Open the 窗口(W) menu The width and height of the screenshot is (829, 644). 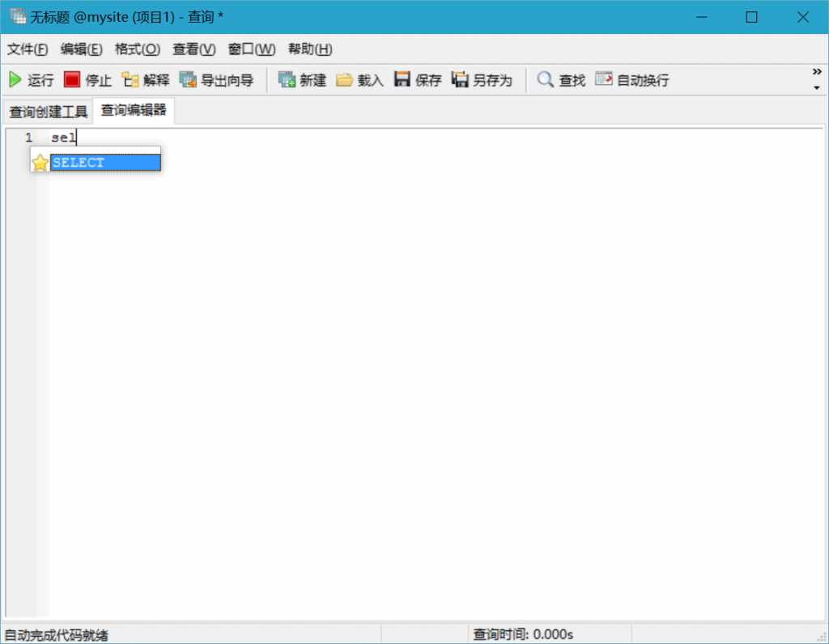(x=251, y=49)
